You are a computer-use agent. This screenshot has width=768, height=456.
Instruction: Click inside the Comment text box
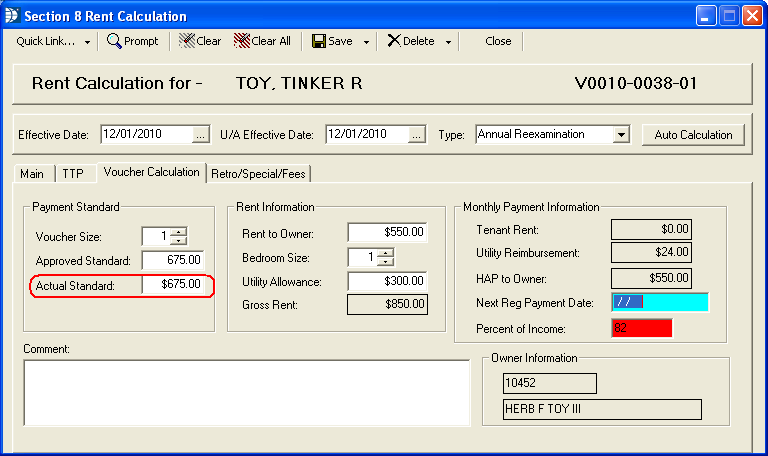247,393
